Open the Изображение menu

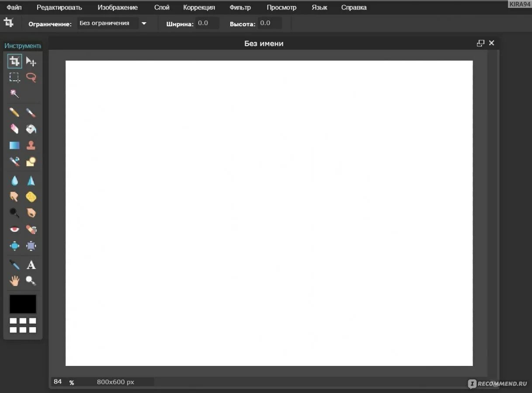tap(117, 7)
